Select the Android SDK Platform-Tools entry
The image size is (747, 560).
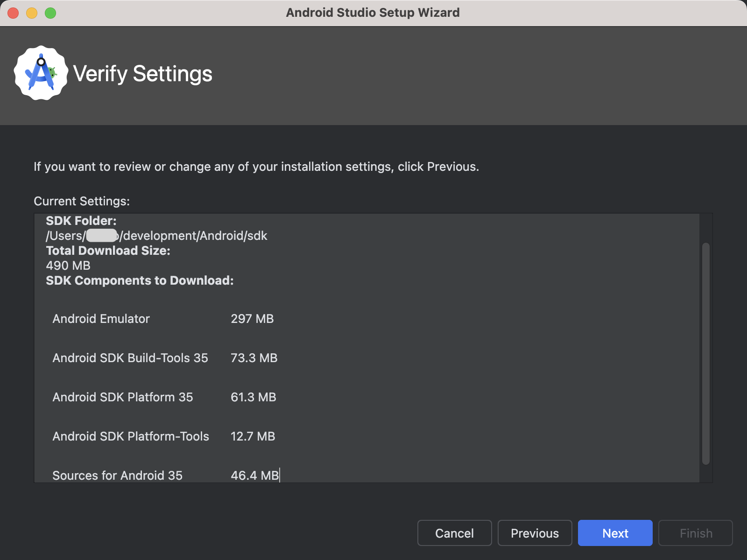(131, 436)
